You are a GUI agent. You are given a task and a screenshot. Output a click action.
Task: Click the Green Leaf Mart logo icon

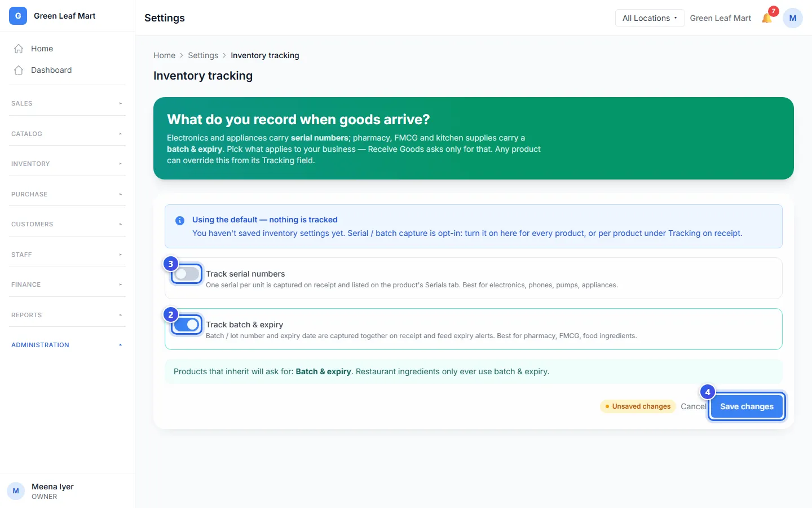18,16
